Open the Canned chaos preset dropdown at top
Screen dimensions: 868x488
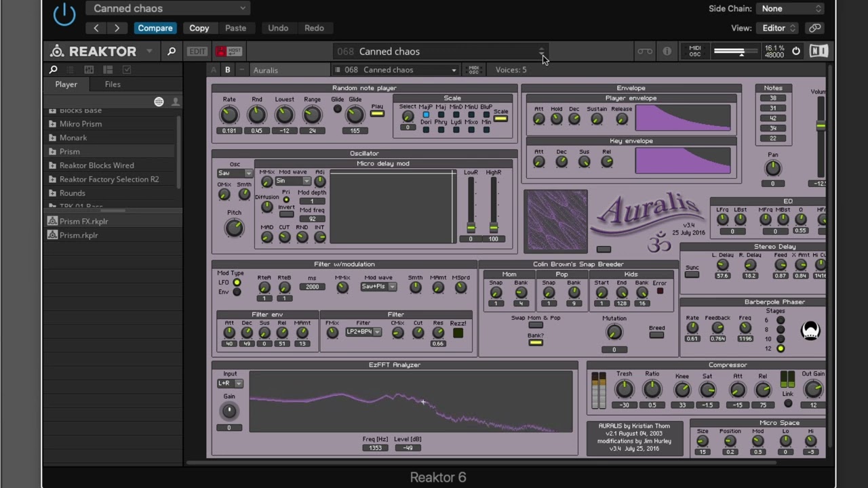click(x=168, y=8)
